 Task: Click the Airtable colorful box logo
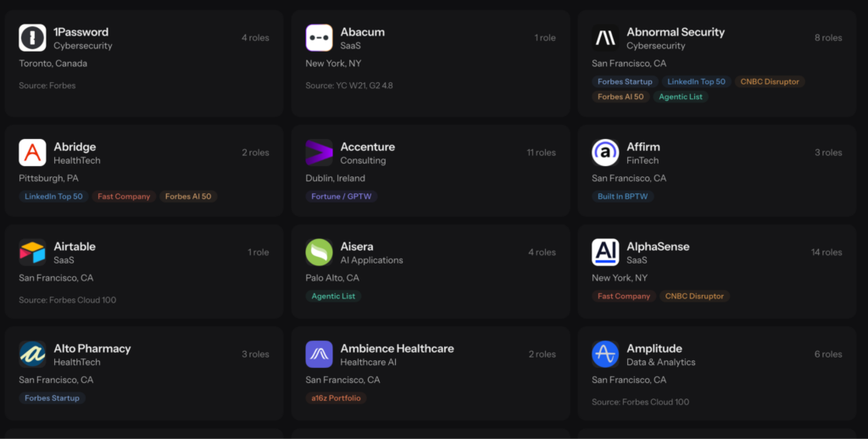click(x=32, y=253)
